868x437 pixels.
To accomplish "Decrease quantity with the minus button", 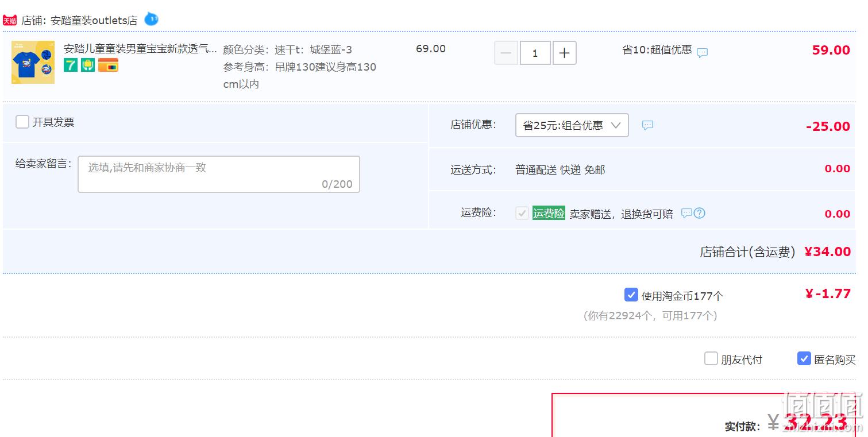I will click(x=506, y=53).
